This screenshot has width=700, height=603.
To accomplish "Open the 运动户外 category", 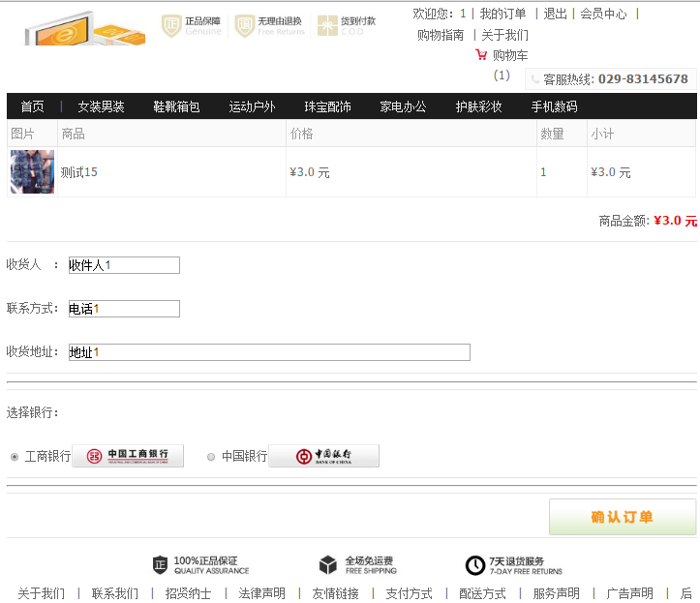I will (x=252, y=106).
